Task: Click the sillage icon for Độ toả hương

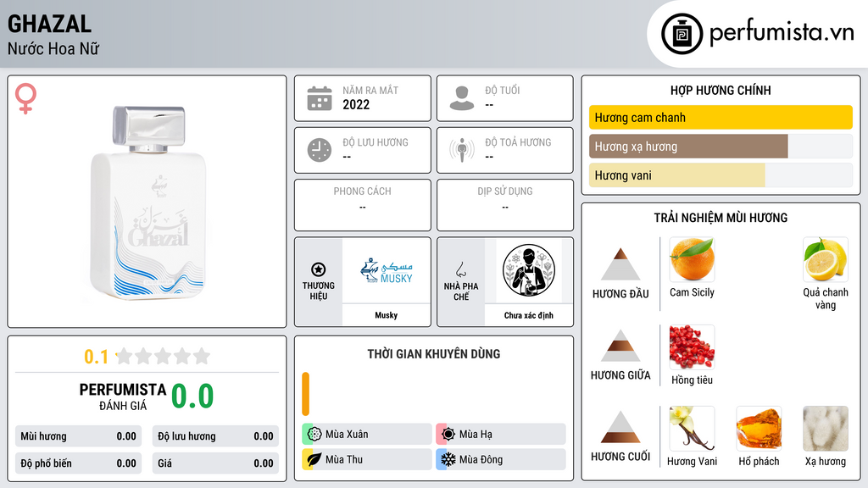Action: point(462,150)
